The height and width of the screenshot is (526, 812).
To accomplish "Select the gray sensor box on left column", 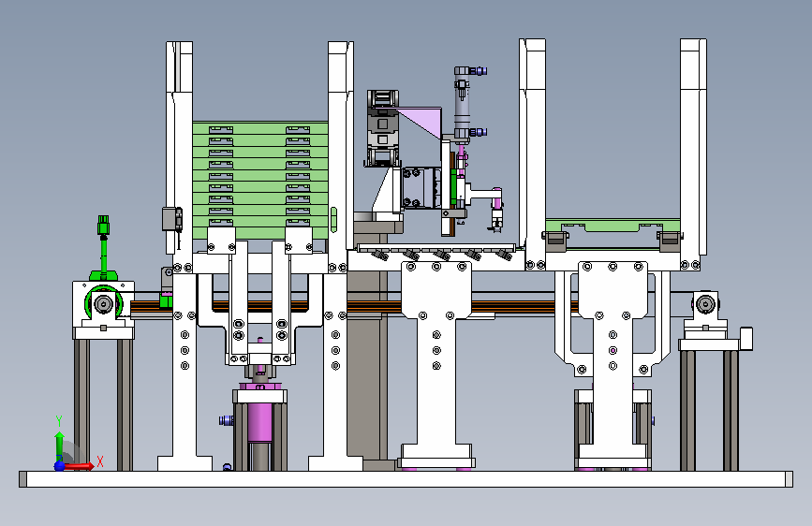I will point(172,219).
